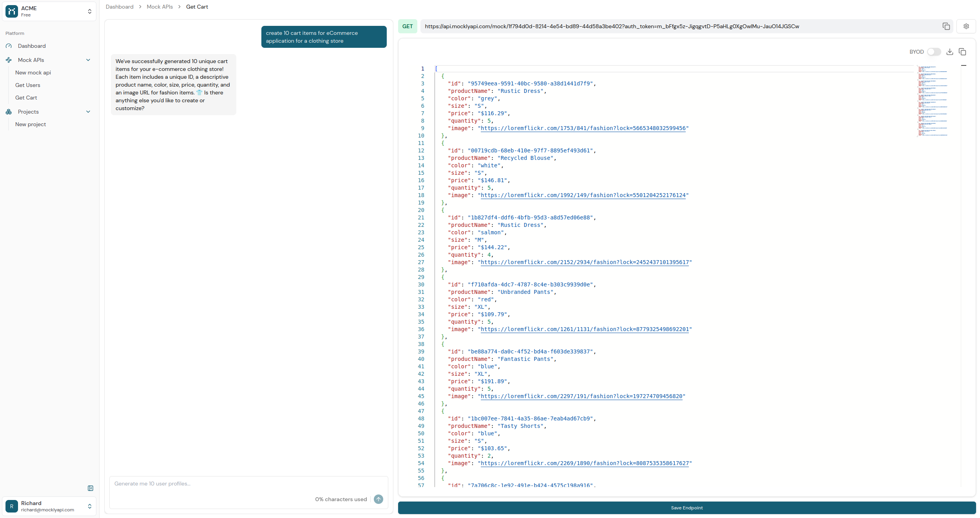Collapse the Mock APIs section
Viewport: 980px width, 518px height.
(x=88, y=60)
